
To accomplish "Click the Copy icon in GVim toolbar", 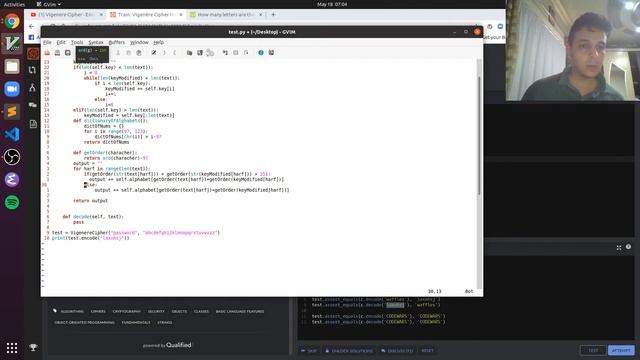I will point(129,53).
